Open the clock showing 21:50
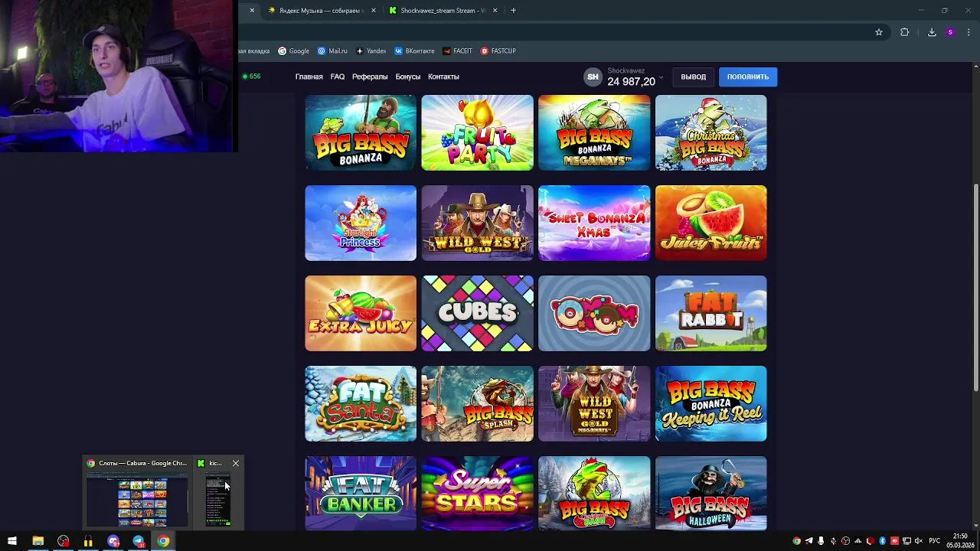The image size is (980, 551). (960, 541)
